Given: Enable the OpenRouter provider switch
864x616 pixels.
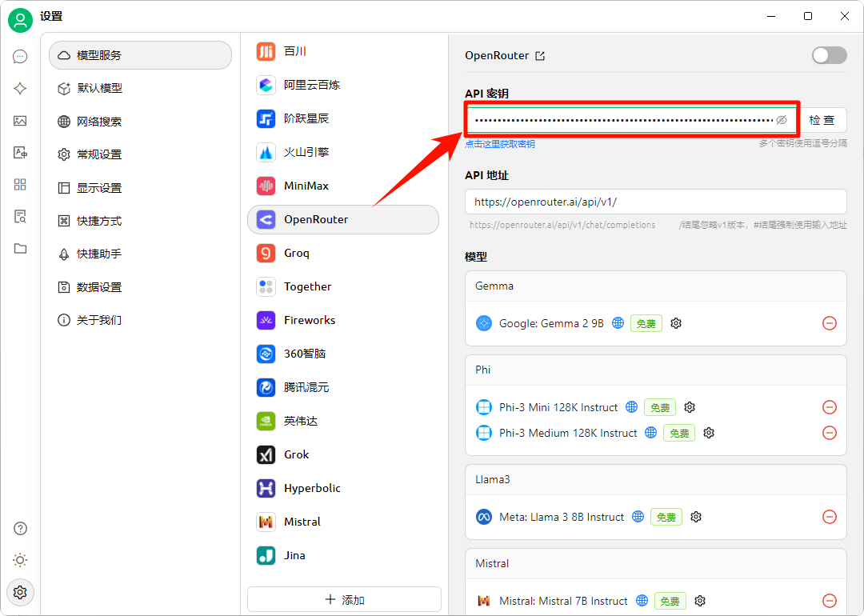Looking at the screenshot, I should pos(830,55).
